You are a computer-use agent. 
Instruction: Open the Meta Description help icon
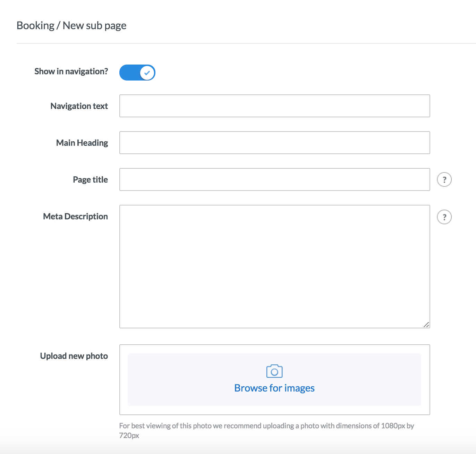coord(444,217)
